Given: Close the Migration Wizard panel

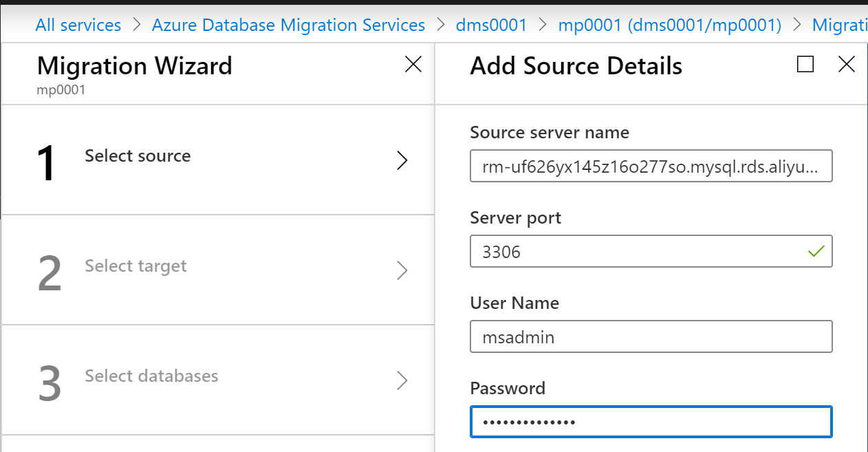Looking at the screenshot, I should pyautogui.click(x=413, y=65).
